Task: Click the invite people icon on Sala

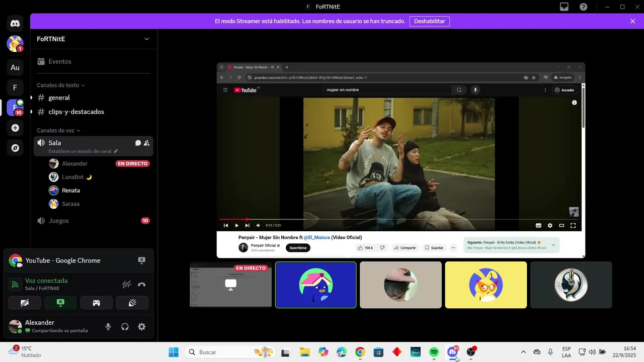Action: pos(146,143)
